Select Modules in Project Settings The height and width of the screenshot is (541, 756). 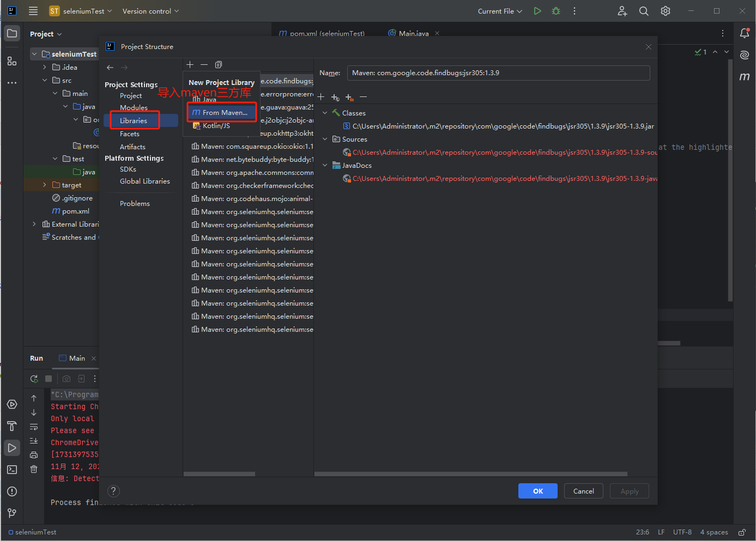[134, 107]
